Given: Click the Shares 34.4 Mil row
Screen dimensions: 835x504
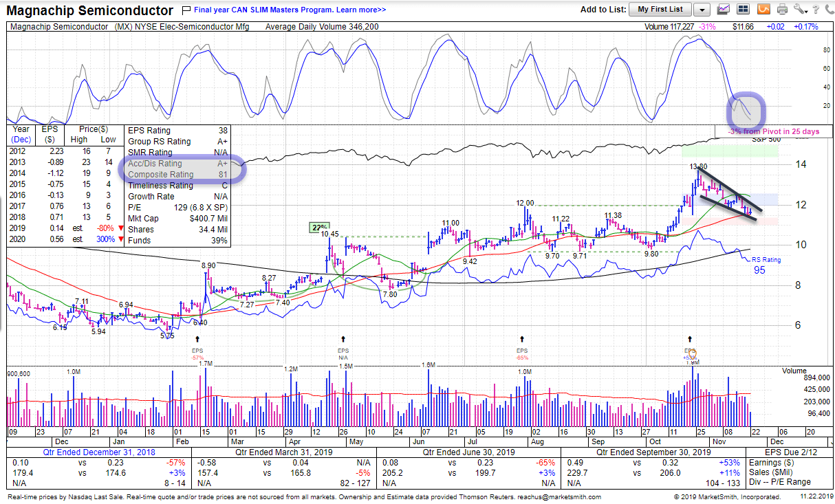Looking at the screenshot, I should click(x=177, y=230).
